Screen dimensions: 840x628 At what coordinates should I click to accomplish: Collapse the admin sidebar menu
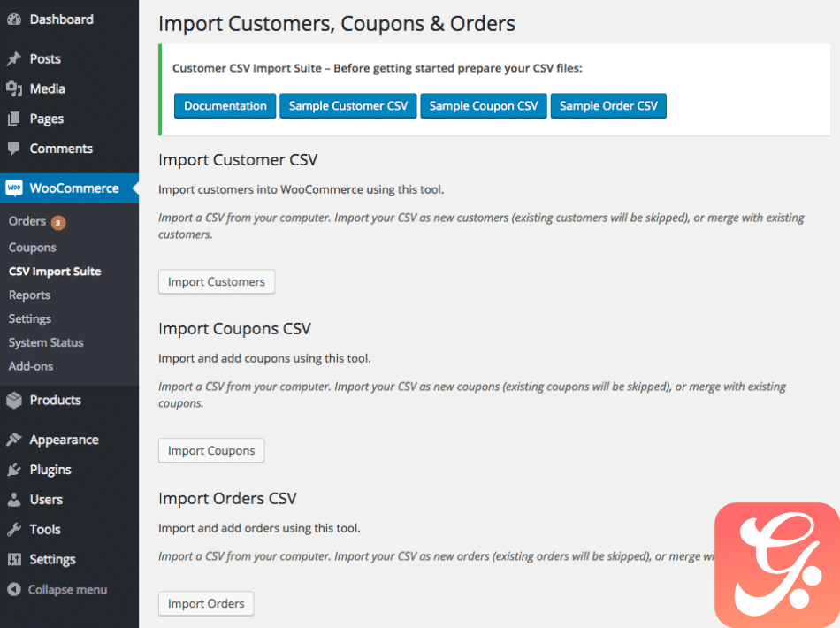[x=57, y=589]
